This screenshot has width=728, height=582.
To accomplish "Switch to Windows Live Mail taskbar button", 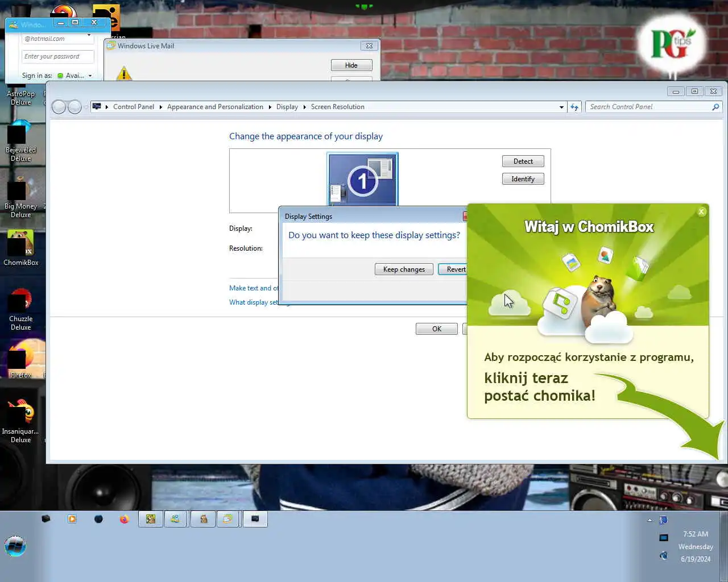I will pos(227,519).
